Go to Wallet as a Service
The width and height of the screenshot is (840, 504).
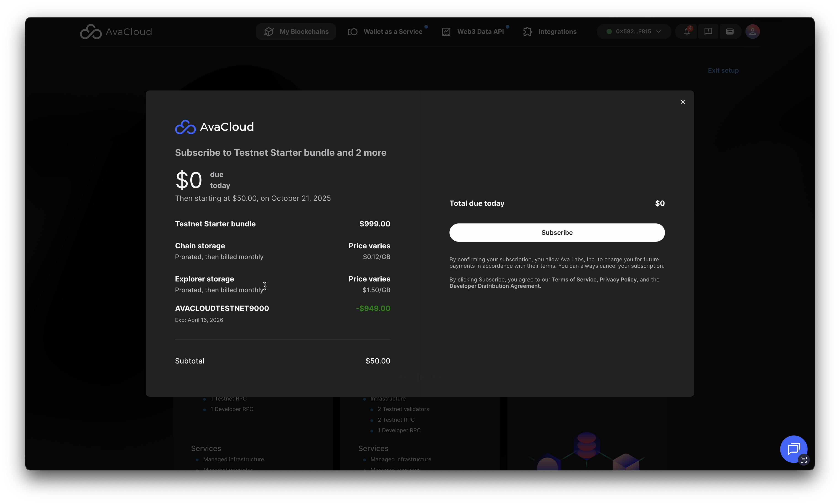(393, 32)
